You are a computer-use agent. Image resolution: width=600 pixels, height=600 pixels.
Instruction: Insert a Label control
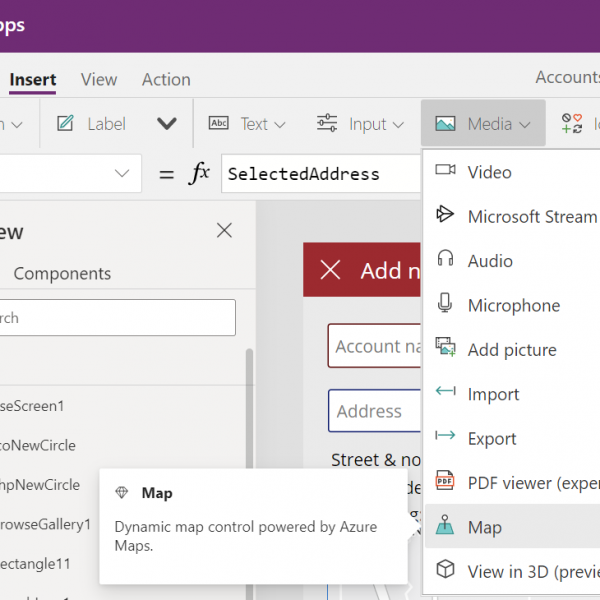coord(106,124)
